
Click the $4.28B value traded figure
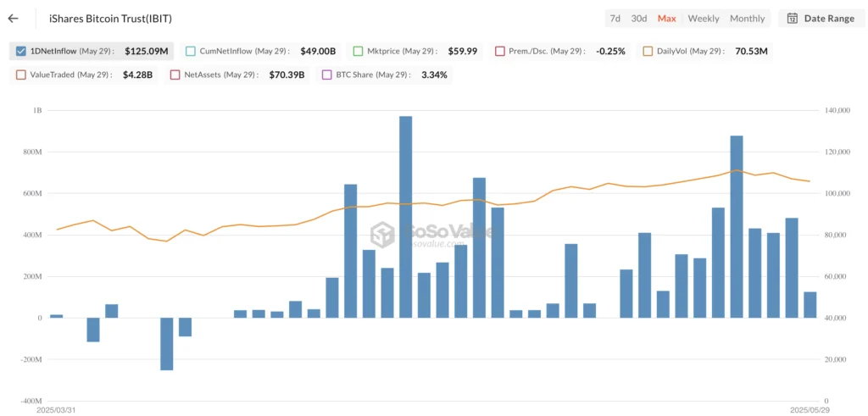pyautogui.click(x=138, y=75)
